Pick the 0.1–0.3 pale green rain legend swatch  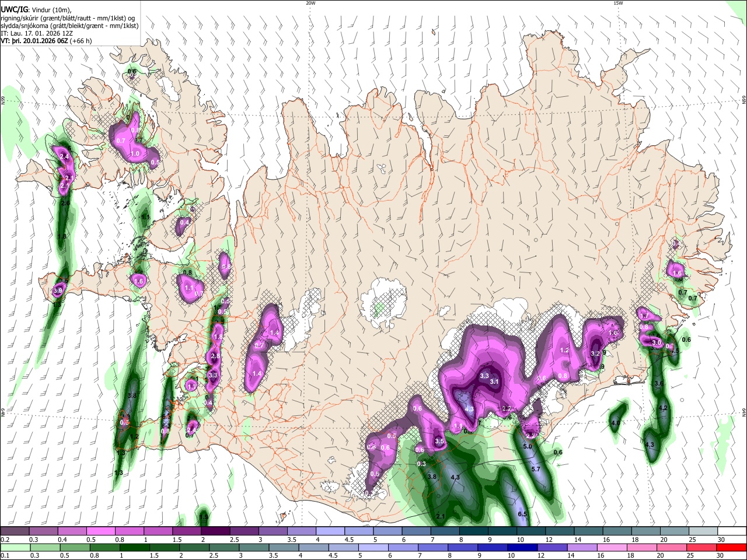pos(15,547)
